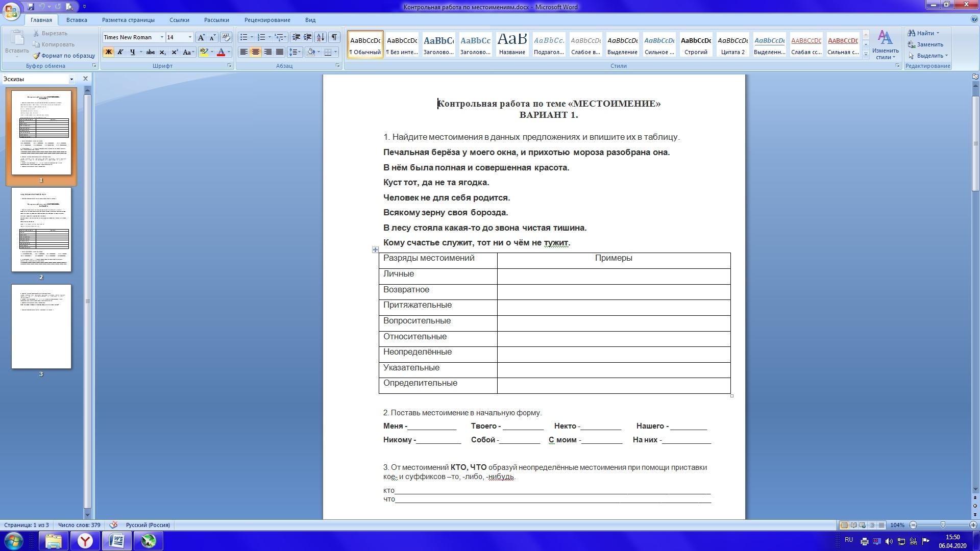The width and height of the screenshot is (980, 551).
Task: Toggle paragraph marks display (¶)
Action: (x=334, y=37)
